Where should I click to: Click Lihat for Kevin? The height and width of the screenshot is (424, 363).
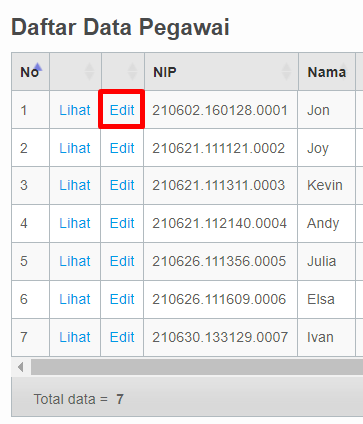click(x=75, y=185)
